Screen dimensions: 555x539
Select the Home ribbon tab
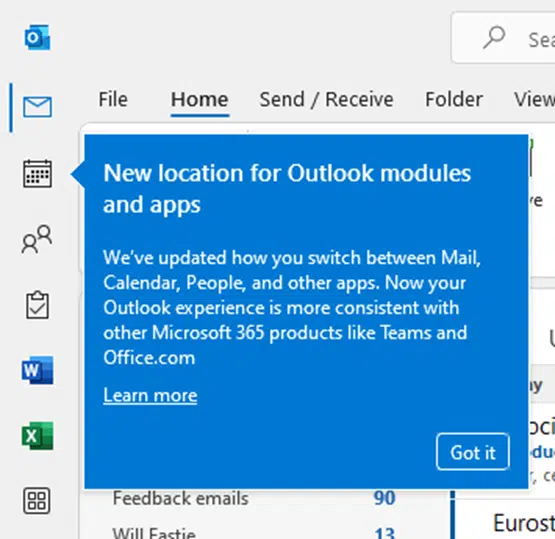200,99
